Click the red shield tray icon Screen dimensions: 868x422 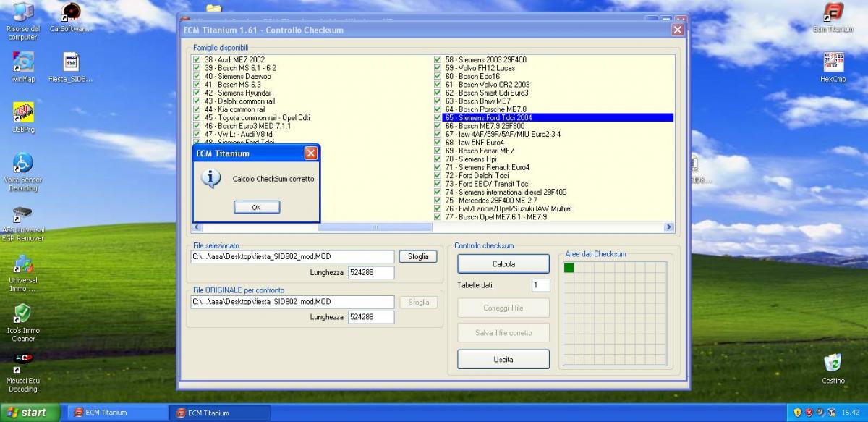click(809, 413)
